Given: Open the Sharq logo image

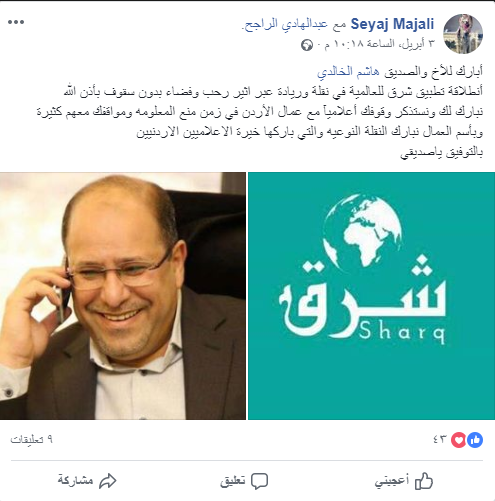Looking at the screenshot, I should click(371, 296).
